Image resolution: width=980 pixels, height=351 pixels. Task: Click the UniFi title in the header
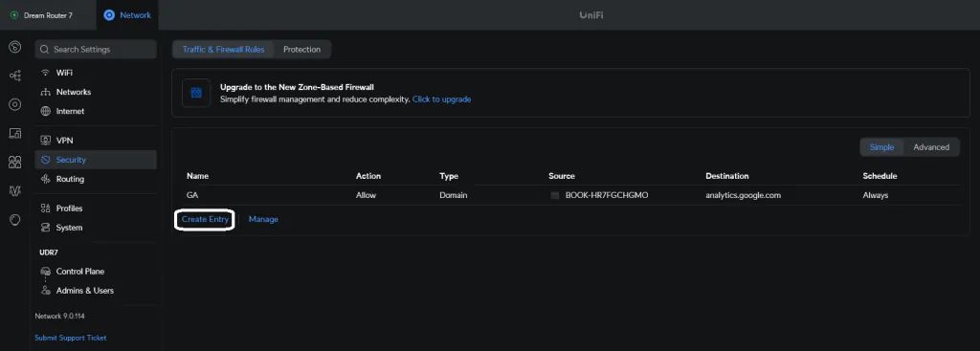(x=591, y=15)
